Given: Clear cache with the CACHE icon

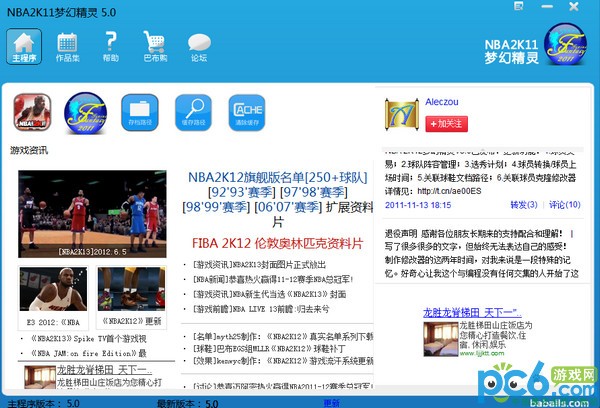Looking at the screenshot, I should pyautogui.click(x=247, y=113).
